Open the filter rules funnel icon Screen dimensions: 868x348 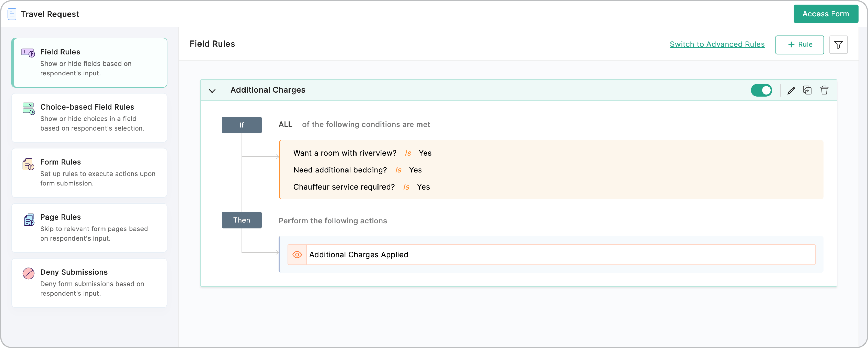pos(838,45)
